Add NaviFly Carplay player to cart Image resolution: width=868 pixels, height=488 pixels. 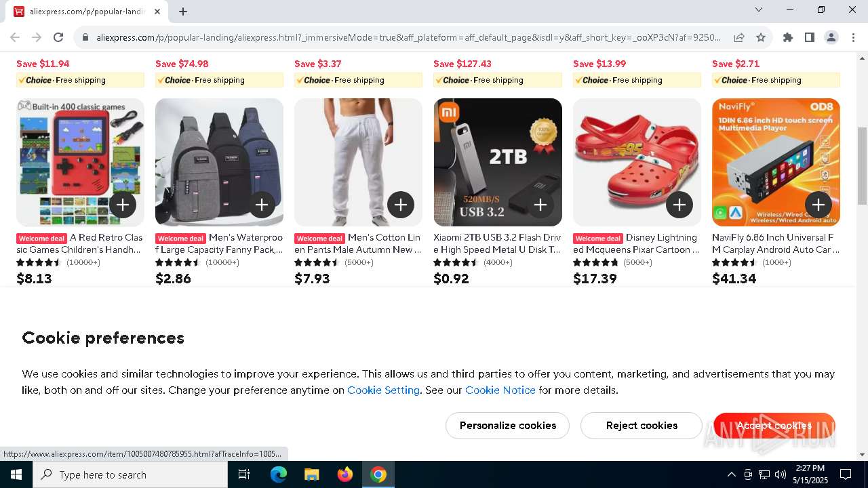click(818, 205)
